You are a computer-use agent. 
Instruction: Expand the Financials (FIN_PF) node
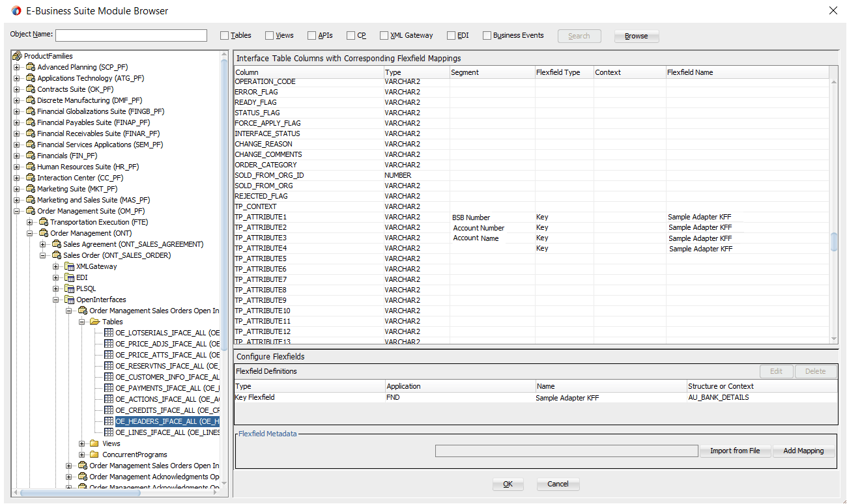(x=17, y=156)
